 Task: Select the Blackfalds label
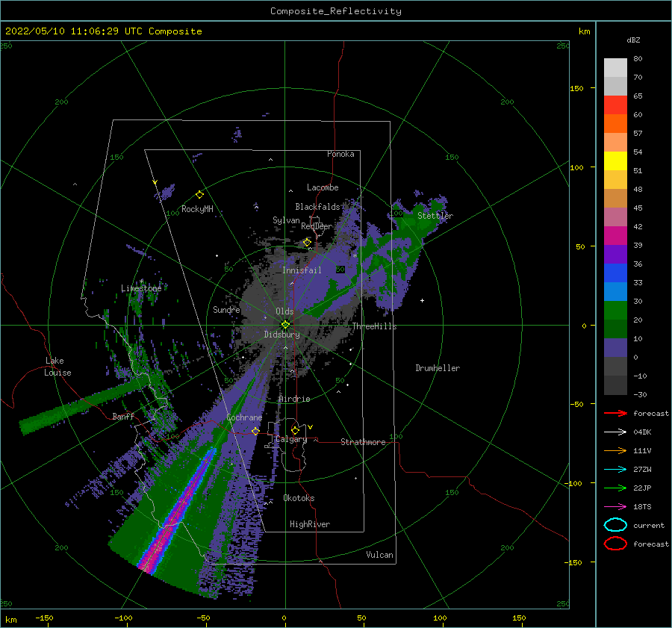coord(317,207)
